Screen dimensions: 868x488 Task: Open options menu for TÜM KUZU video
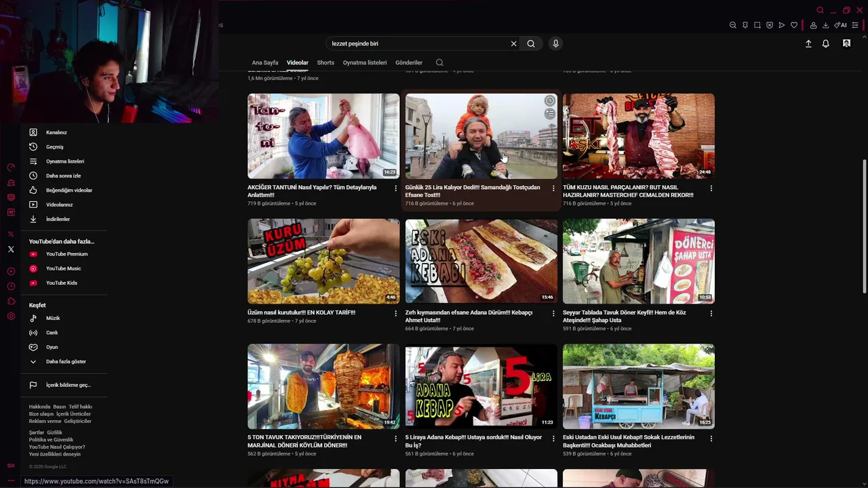point(711,188)
